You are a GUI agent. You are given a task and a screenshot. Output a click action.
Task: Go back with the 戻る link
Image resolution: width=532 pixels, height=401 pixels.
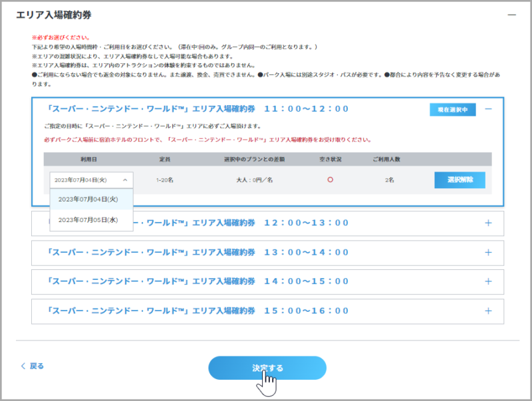click(x=32, y=366)
